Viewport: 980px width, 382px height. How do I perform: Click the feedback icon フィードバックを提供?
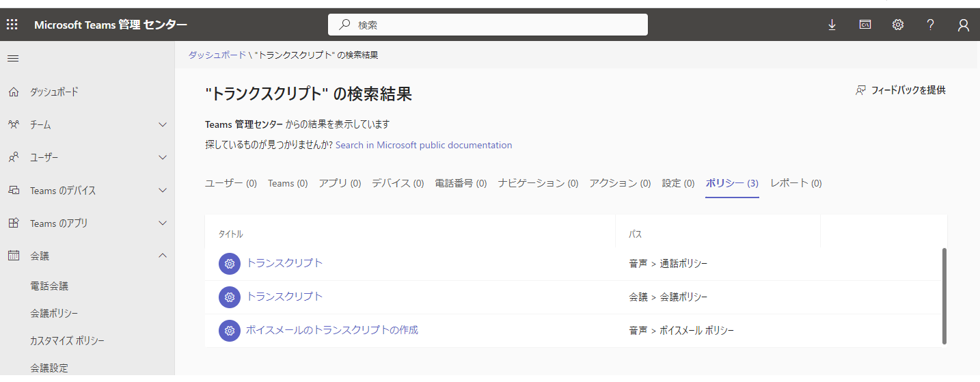(x=861, y=90)
